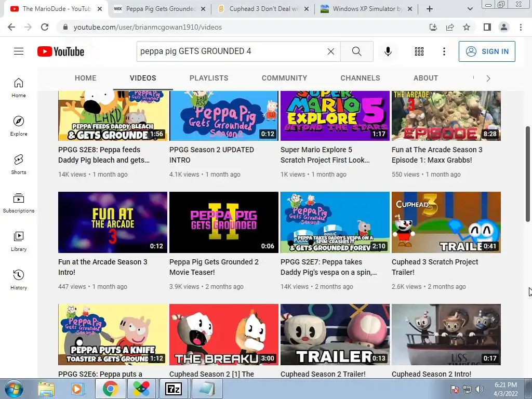Open the channel ABOUT tab

click(426, 78)
